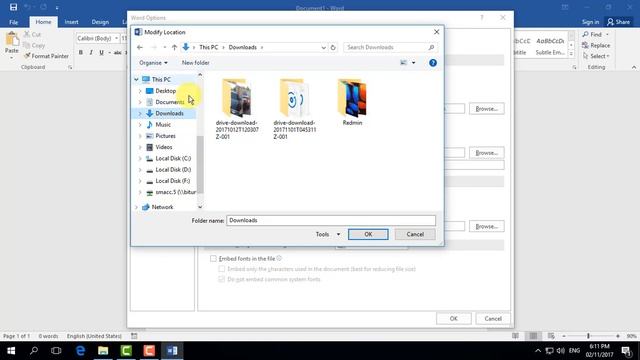Expand the Local Disk (C:) node
This screenshot has height=360, width=640.
tap(140, 158)
